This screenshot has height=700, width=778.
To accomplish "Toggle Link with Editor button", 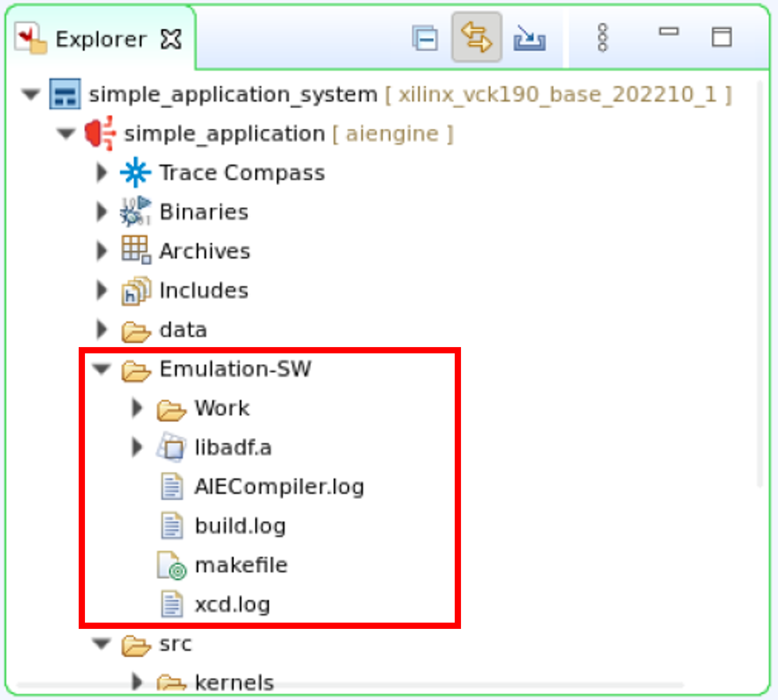I will click(477, 38).
